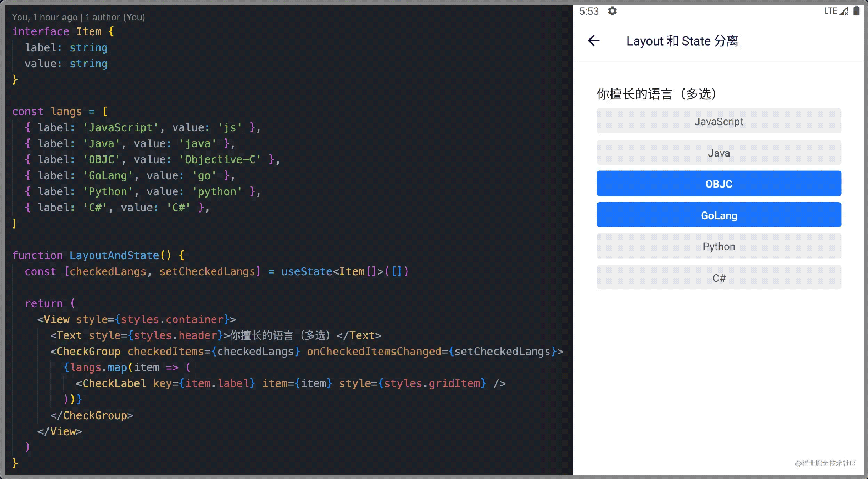The width and height of the screenshot is (868, 479).
Task: Click the CheckLabel component in the code
Action: click(114, 383)
